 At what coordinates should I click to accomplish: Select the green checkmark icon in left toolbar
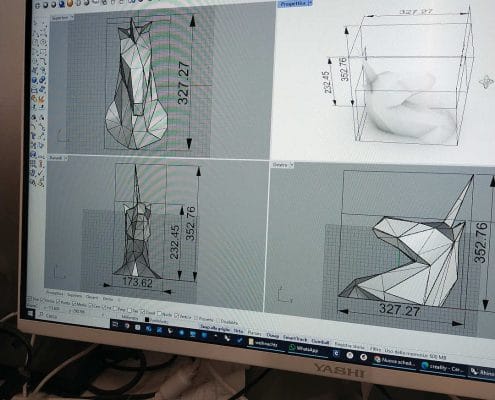41,172
